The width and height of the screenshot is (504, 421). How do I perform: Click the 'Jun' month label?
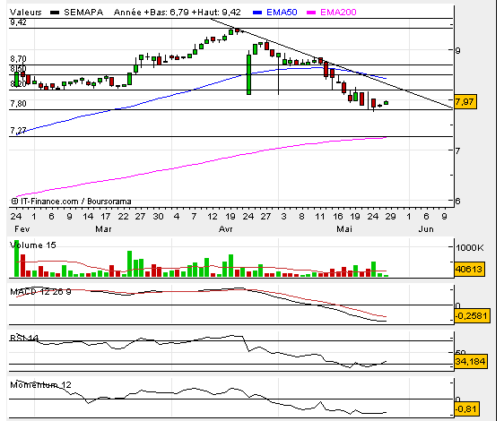(x=426, y=229)
